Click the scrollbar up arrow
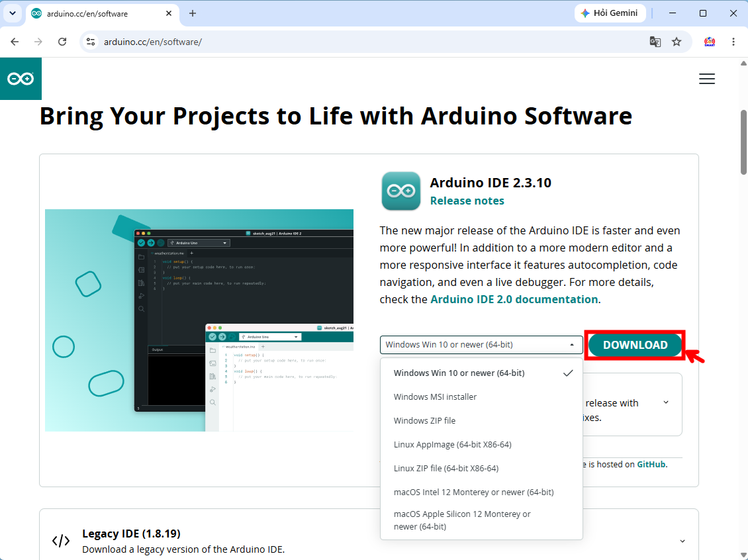The image size is (748, 560). point(743,63)
